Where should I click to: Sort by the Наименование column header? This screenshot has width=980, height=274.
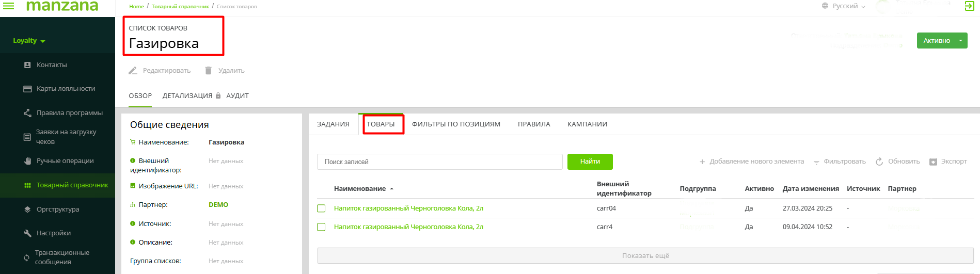(x=360, y=189)
